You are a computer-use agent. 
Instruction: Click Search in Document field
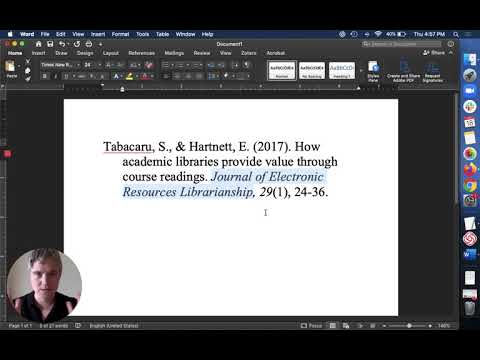click(402, 44)
